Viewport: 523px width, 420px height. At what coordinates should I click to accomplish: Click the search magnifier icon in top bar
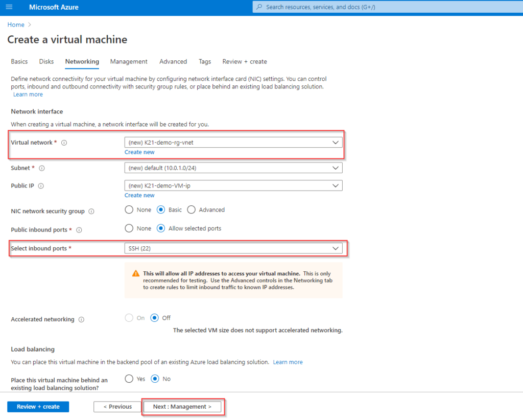click(x=260, y=7)
